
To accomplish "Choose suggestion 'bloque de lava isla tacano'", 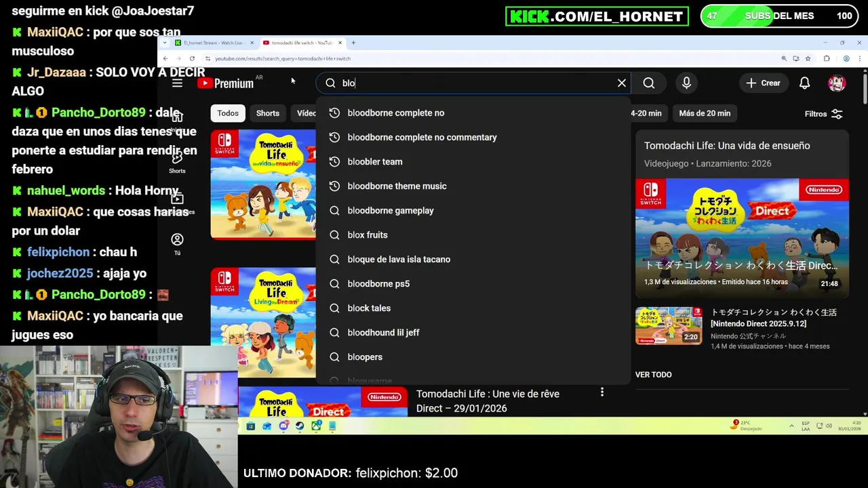I will [473, 259].
